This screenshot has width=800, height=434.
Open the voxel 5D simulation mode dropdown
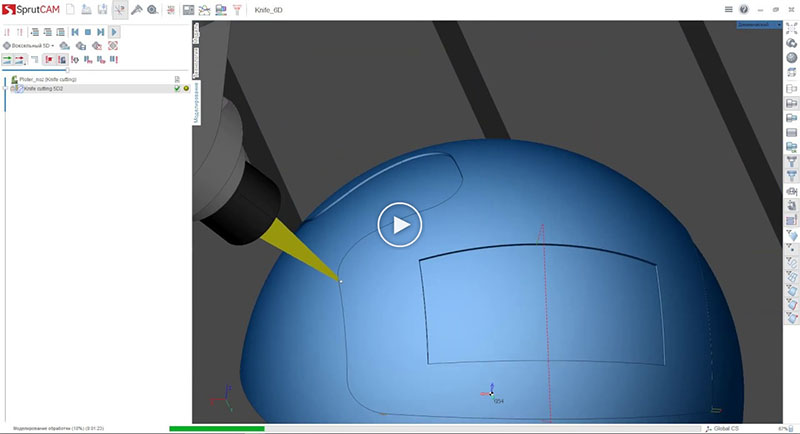pyautogui.click(x=30, y=46)
